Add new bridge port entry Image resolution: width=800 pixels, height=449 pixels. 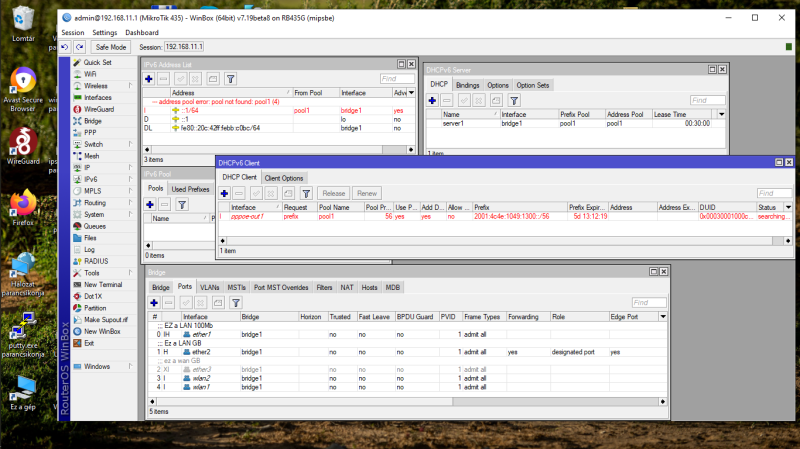154,303
